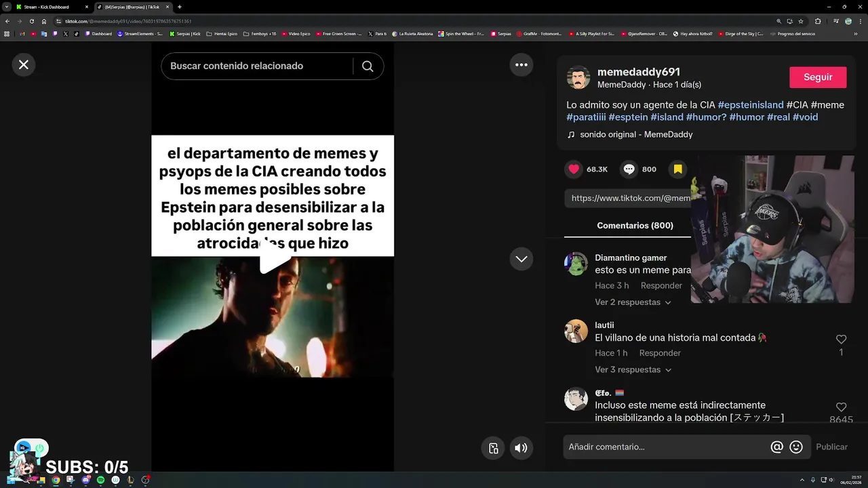Open comments via the speech bubble icon
The image size is (868, 488).
point(629,169)
